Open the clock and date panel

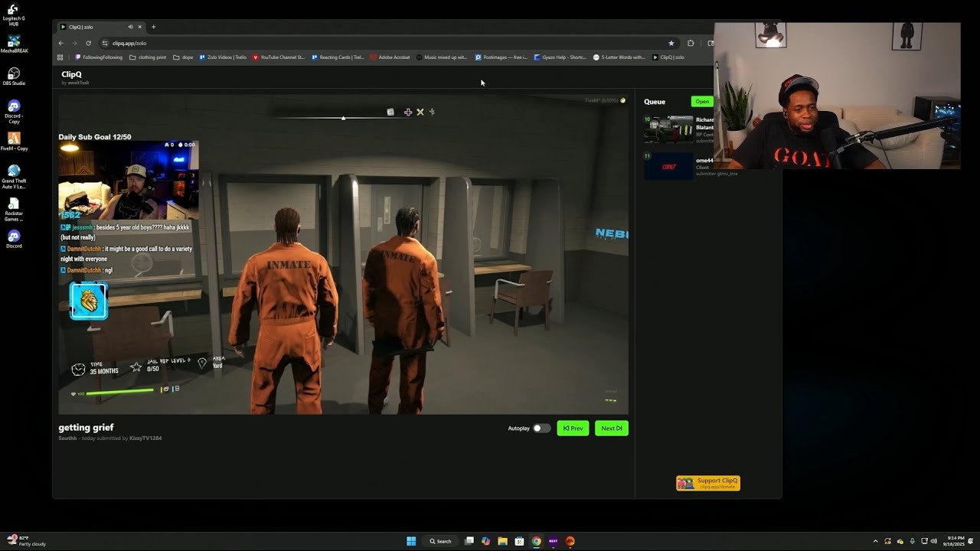(x=955, y=541)
